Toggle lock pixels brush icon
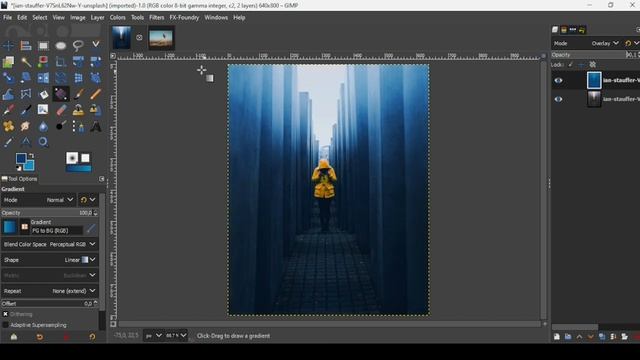This screenshot has height=360, width=640. click(571, 64)
